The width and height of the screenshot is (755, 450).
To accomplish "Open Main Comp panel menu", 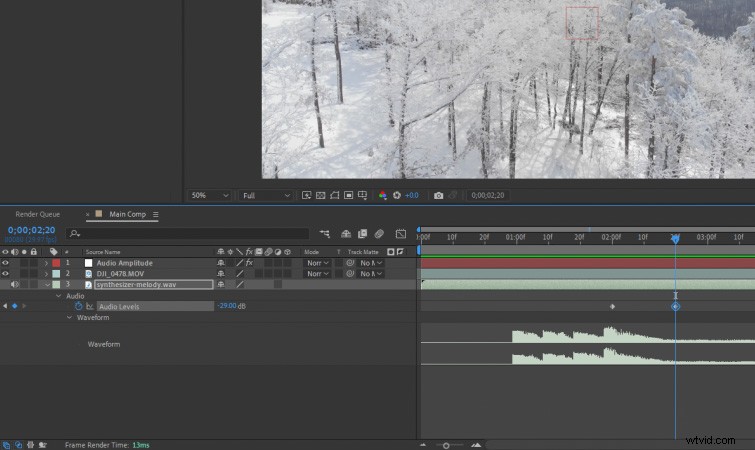I will tap(156, 215).
